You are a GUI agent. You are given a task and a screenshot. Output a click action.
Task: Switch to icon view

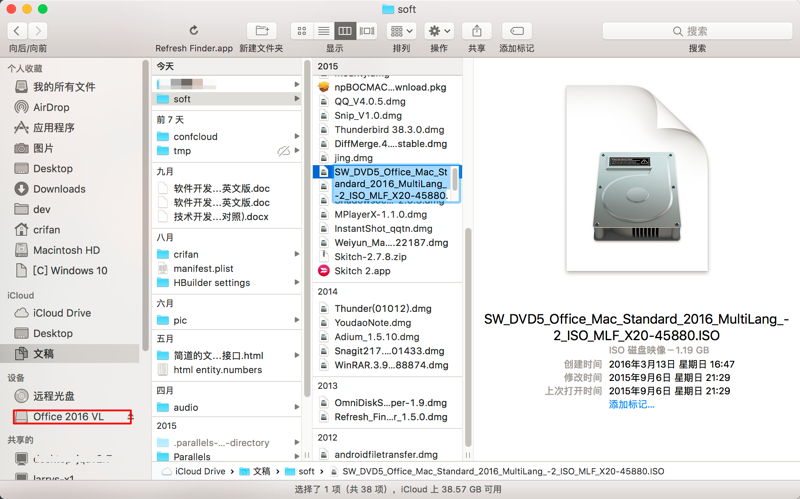coord(302,31)
